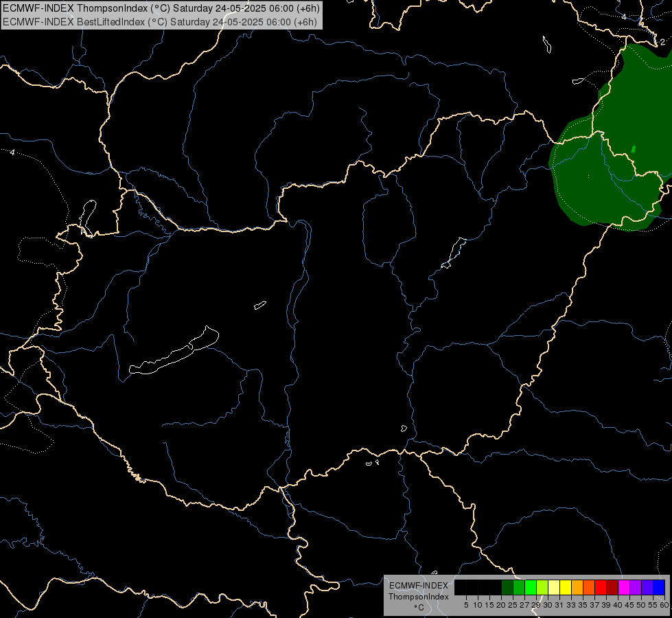Click the ThompsonIndex title line at top
The height and width of the screenshot is (618, 672).
[x=161, y=8]
